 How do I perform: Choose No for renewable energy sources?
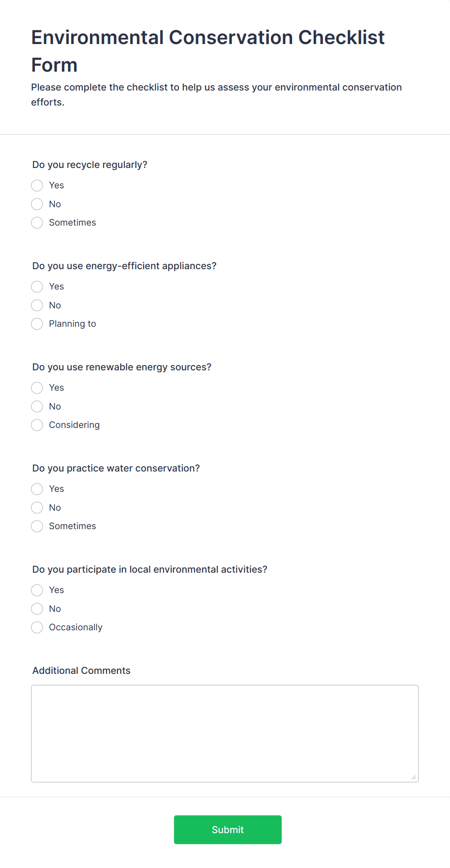coord(37,407)
